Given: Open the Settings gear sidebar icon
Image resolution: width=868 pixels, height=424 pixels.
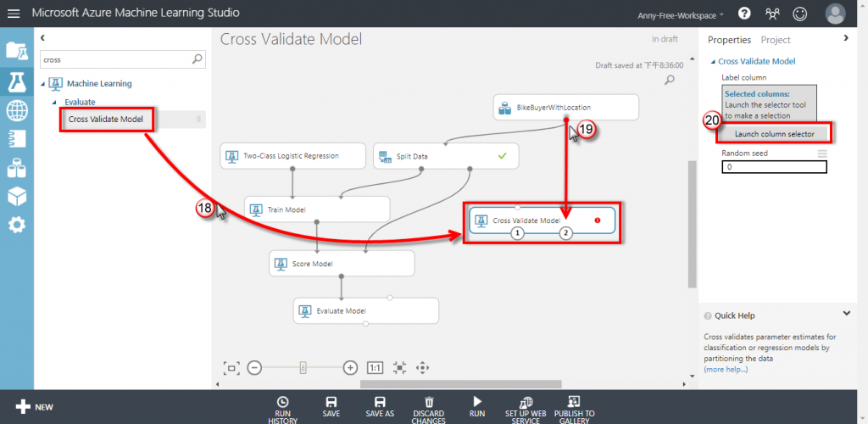Looking at the screenshot, I should point(17,225).
